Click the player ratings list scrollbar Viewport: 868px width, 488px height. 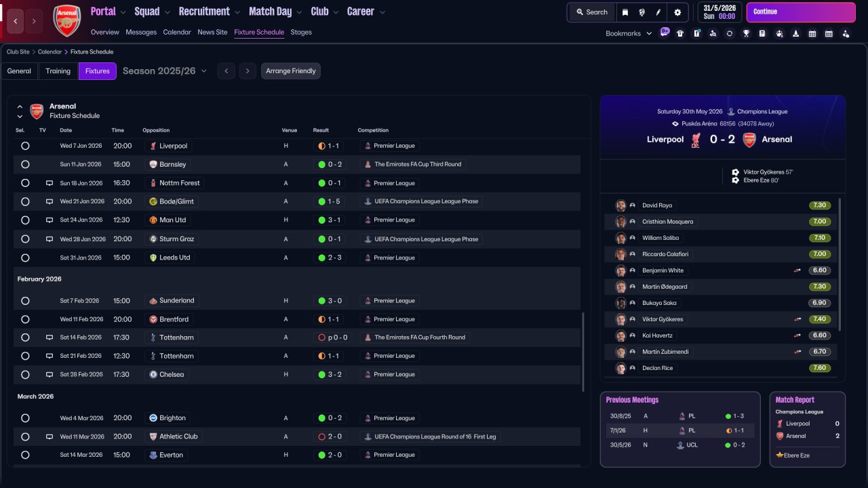pyautogui.click(x=840, y=264)
